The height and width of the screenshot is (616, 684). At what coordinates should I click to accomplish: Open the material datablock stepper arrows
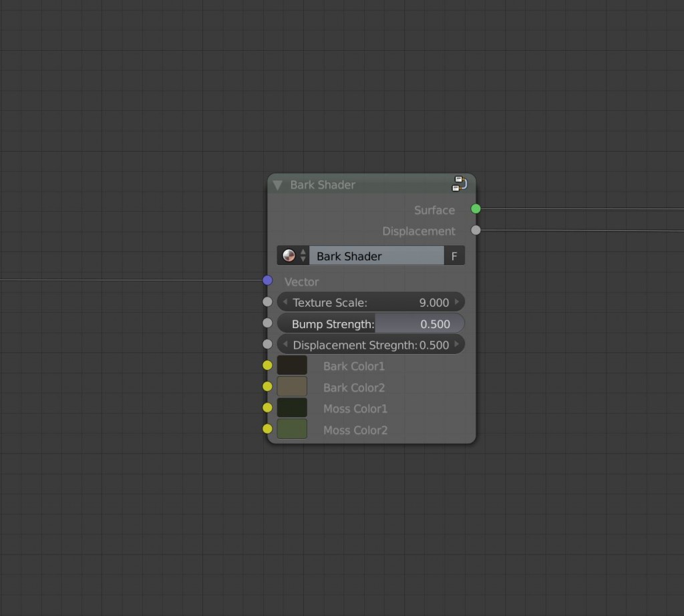304,255
